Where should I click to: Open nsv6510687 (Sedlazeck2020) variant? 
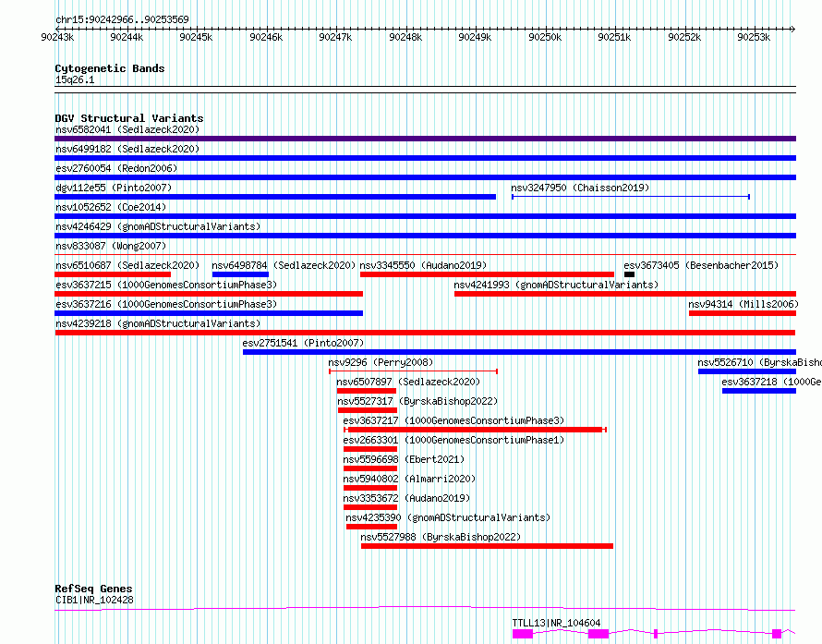pos(127,265)
